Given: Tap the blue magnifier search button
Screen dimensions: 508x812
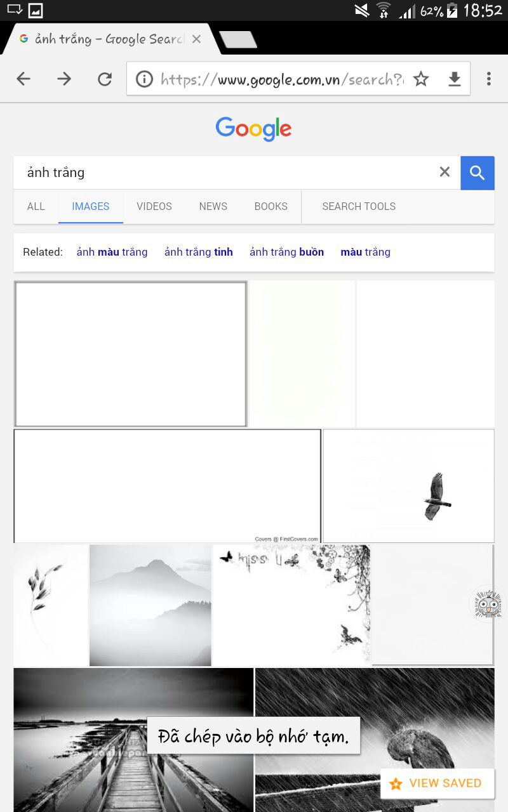Looking at the screenshot, I should click(478, 173).
